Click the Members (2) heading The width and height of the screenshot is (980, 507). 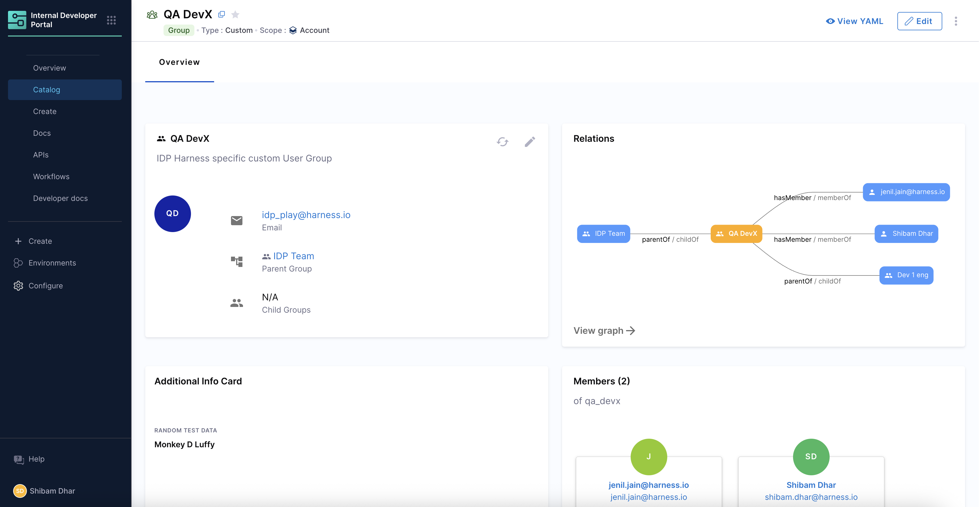[x=601, y=381]
